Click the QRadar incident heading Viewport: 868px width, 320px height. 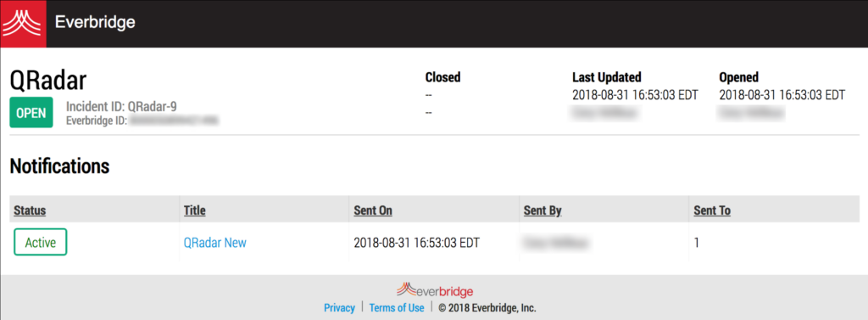point(48,81)
